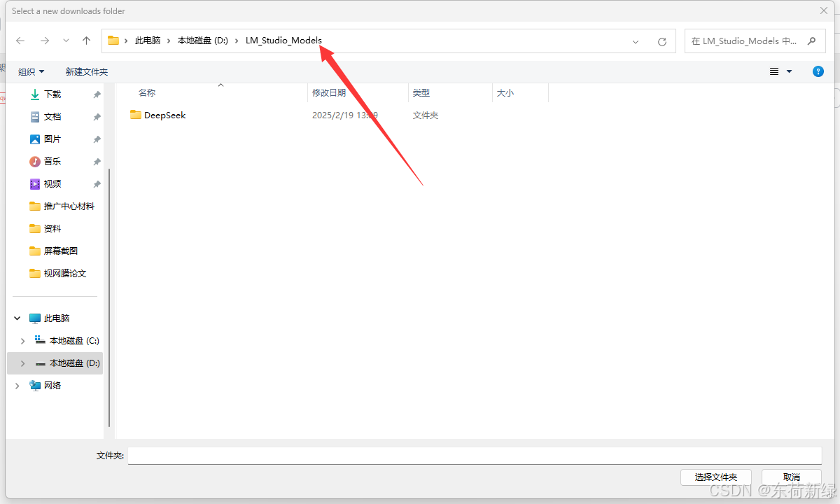This screenshot has height=504, width=840.
Task: Sort by 修改日期 column header
Action: pos(329,92)
